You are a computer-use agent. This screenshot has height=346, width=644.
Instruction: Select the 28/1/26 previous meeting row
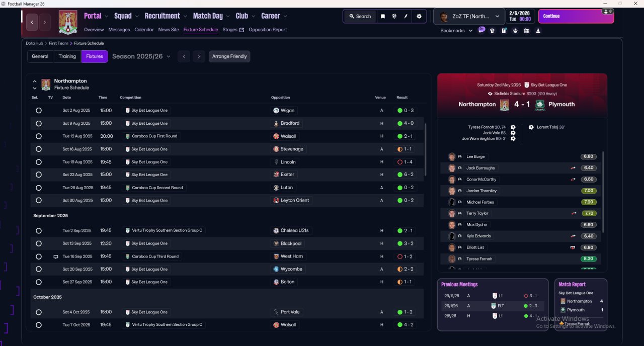(x=493, y=306)
